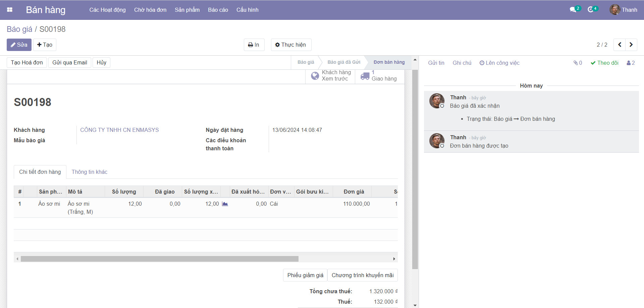The height and width of the screenshot is (308, 644).
Task: Click Lên công việc schedule activity
Action: tap(499, 63)
